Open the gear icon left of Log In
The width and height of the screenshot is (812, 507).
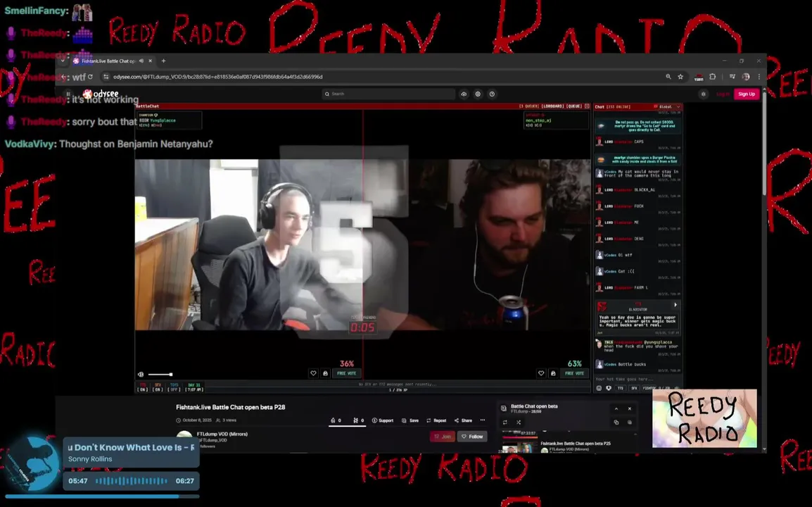[x=703, y=94]
